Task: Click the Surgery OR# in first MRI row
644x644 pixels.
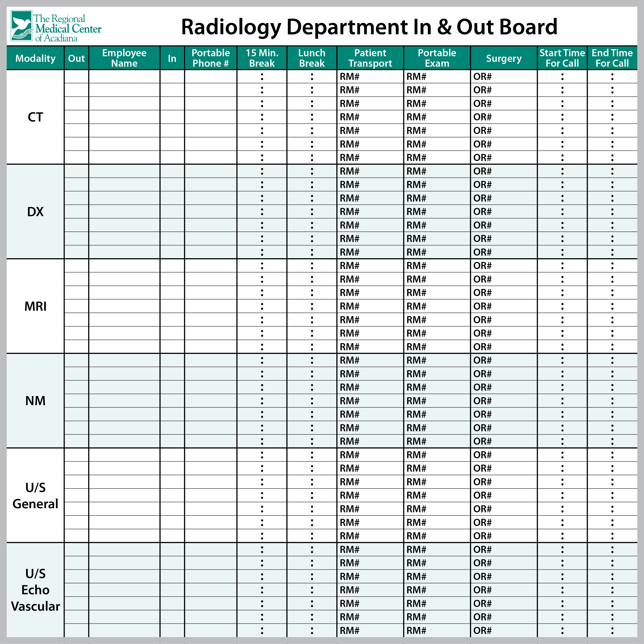Action: pyautogui.click(x=482, y=266)
